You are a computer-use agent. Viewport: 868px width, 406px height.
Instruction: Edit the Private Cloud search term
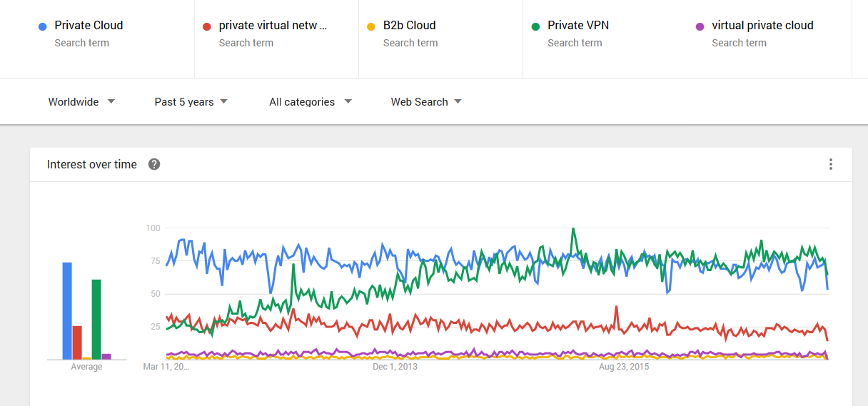tap(89, 25)
